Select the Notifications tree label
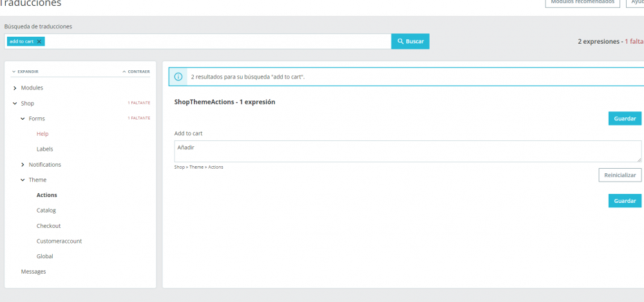This screenshot has height=302, width=644. [45, 165]
